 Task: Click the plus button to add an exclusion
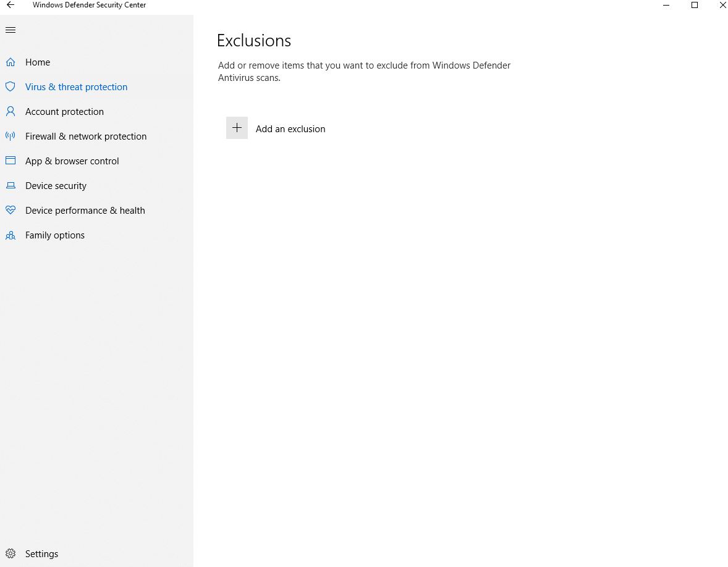237,128
